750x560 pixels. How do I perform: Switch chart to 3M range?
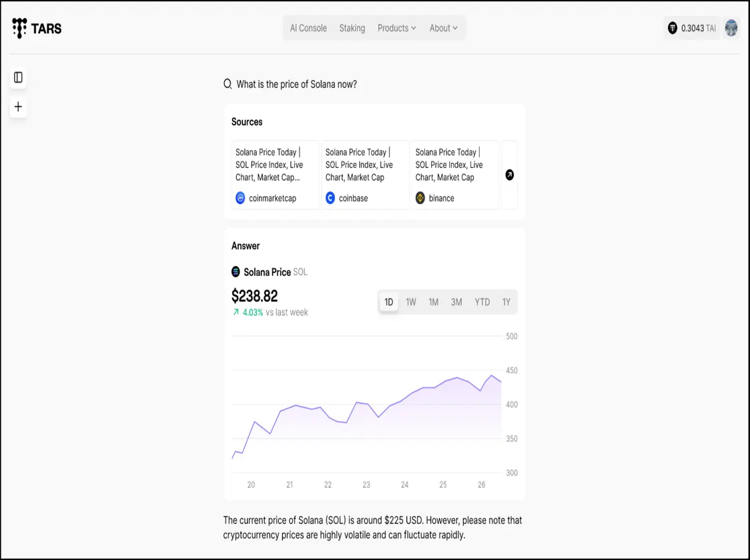coord(456,302)
